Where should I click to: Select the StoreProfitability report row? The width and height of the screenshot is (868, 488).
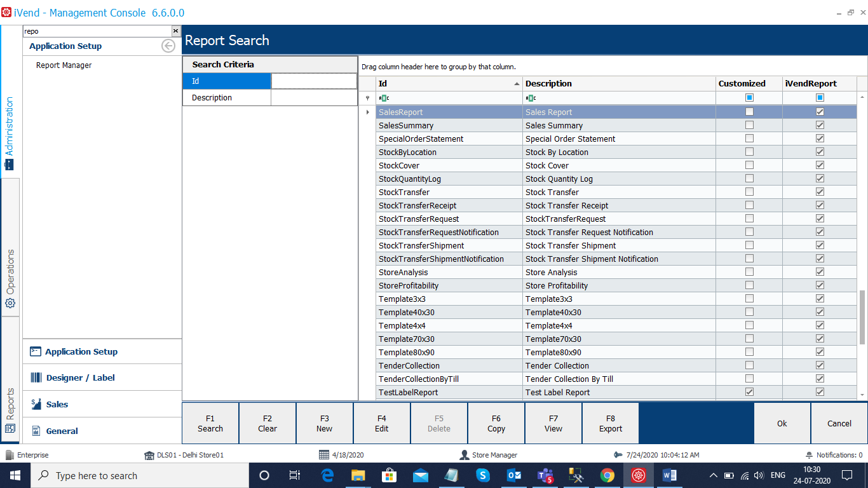pyautogui.click(x=616, y=285)
